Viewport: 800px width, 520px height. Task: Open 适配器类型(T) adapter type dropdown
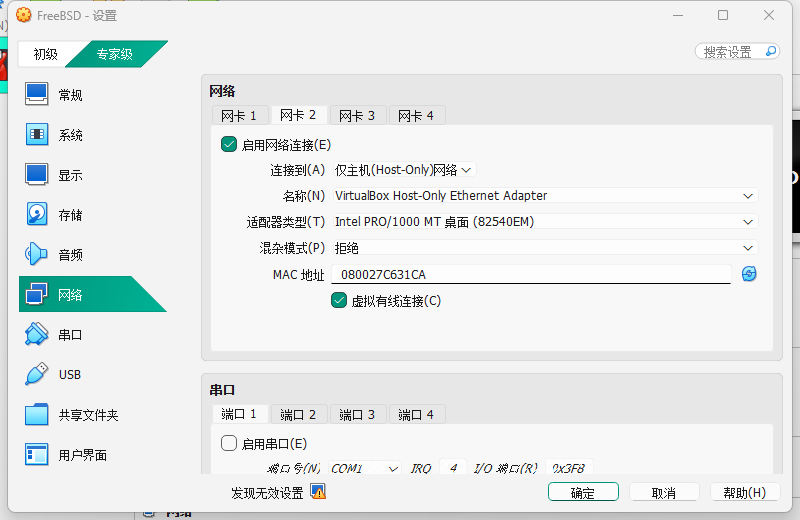pyautogui.click(x=545, y=222)
